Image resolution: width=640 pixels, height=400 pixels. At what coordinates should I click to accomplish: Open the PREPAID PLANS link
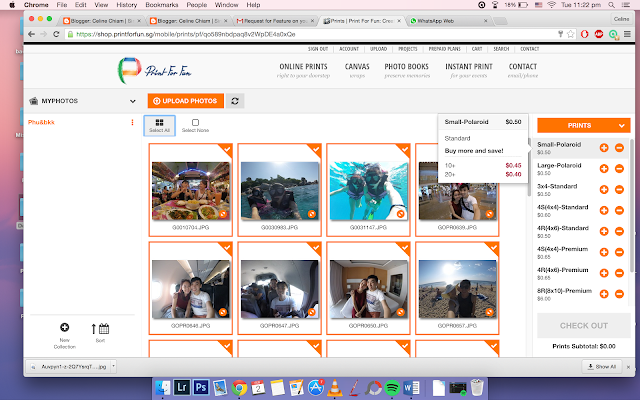[x=444, y=49]
